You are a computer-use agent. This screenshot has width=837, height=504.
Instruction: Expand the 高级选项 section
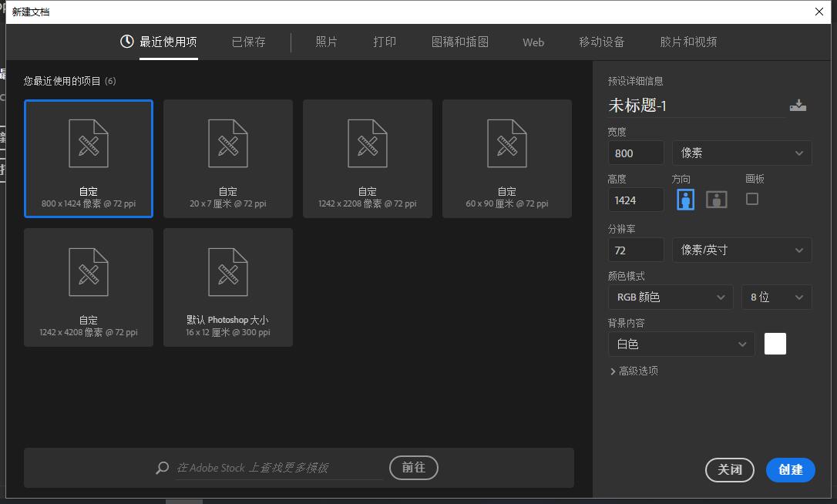634,371
